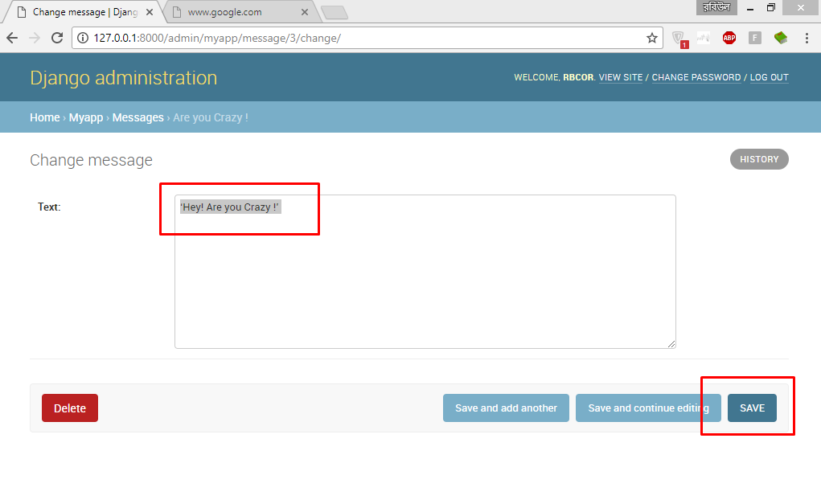The height and width of the screenshot is (504, 821).
Task: Close the Change message tab
Action: 150,12
